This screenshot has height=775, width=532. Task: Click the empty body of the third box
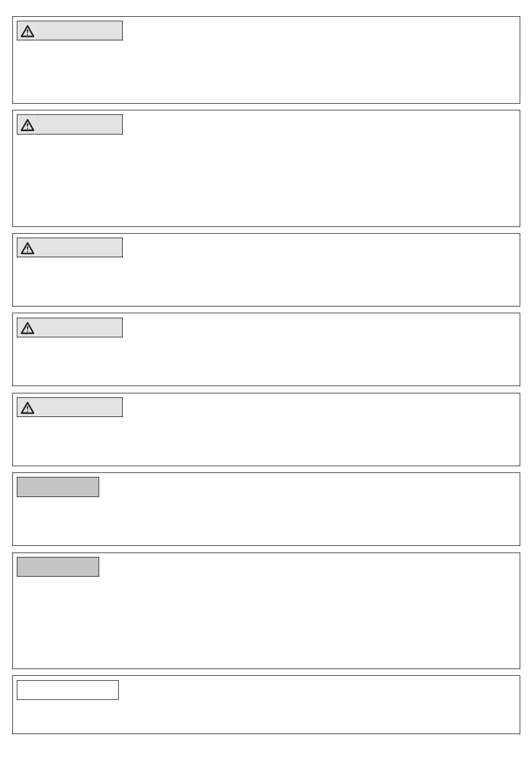coord(266,280)
